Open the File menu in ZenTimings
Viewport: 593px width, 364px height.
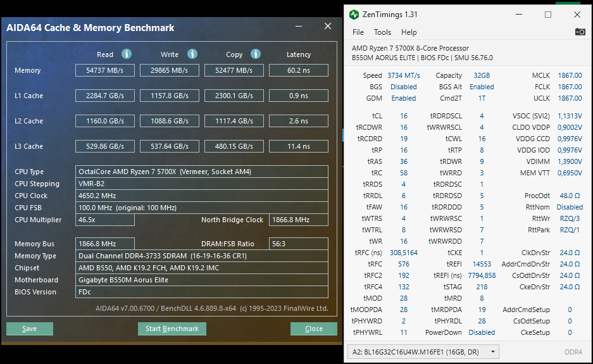tap(358, 32)
